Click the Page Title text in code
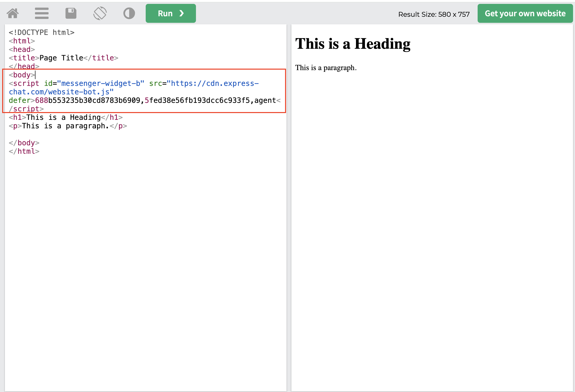 click(61, 58)
